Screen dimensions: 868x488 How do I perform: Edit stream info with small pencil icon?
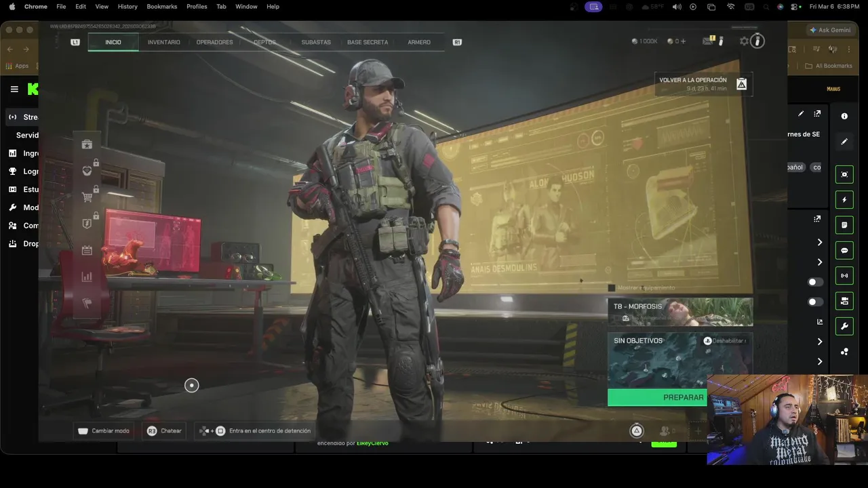point(801,114)
